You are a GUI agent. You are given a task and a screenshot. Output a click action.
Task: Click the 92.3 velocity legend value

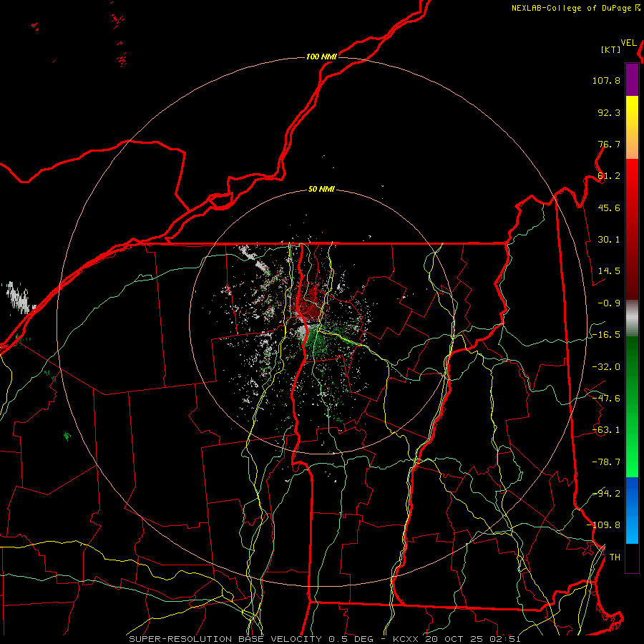click(609, 112)
